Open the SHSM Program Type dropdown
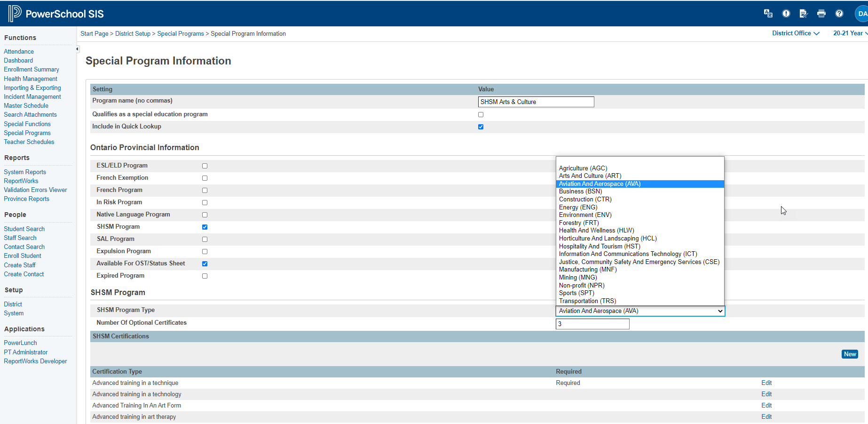The width and height of the screenshot is (868, 424). click(640, 311)
